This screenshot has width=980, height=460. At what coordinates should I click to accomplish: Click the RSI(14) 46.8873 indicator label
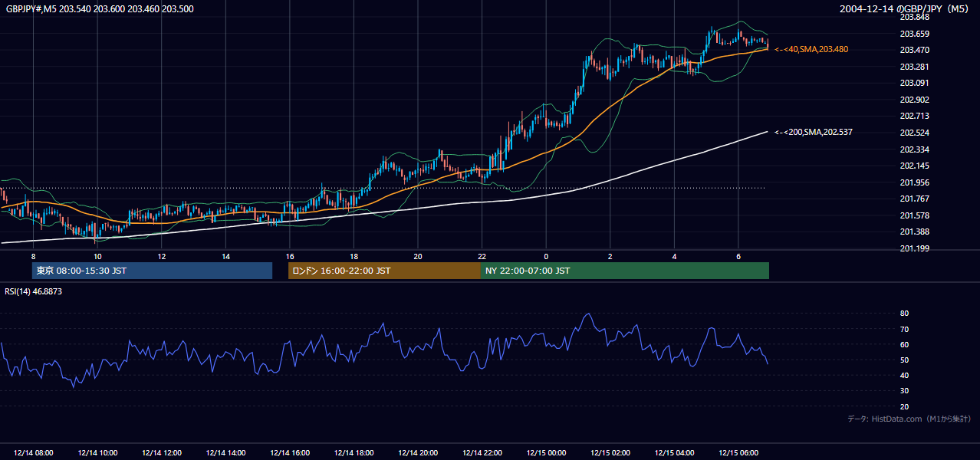pyautogui.click(x=34, y=291)
